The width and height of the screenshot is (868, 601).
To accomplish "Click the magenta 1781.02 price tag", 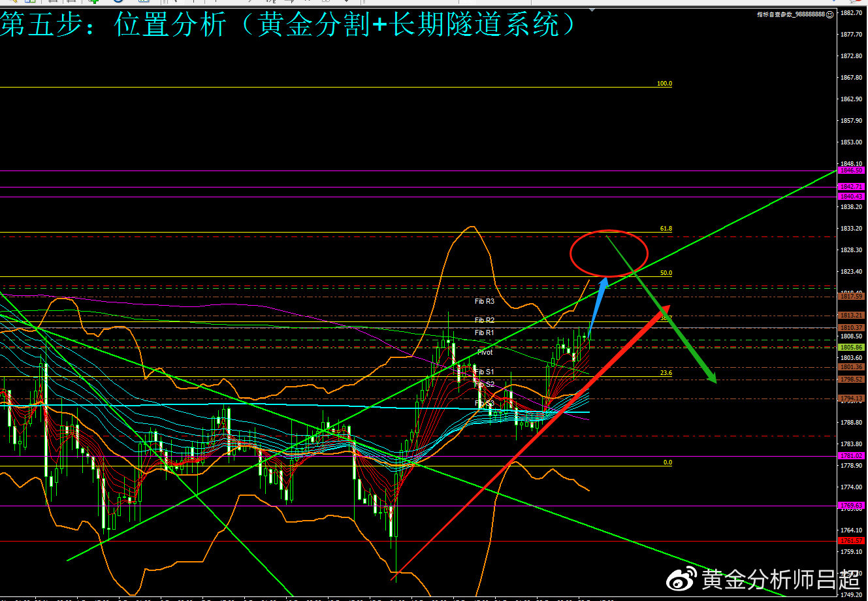I will tap(853, 456).
